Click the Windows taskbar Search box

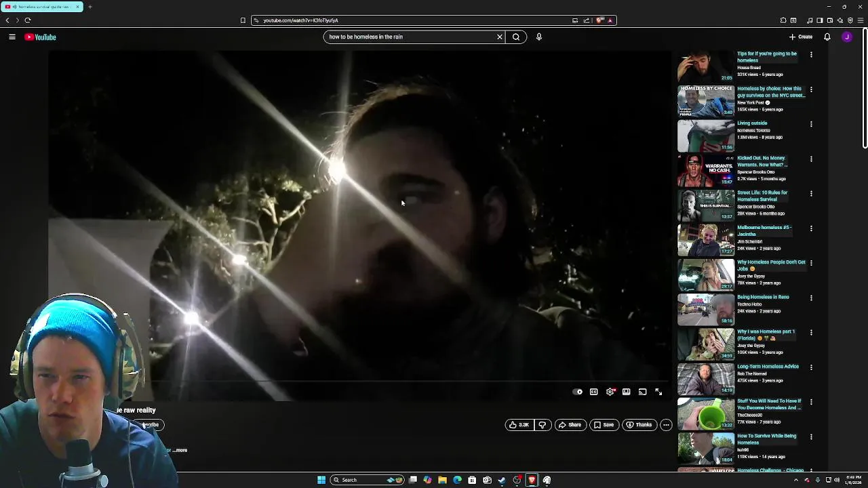tap(367, 480)
